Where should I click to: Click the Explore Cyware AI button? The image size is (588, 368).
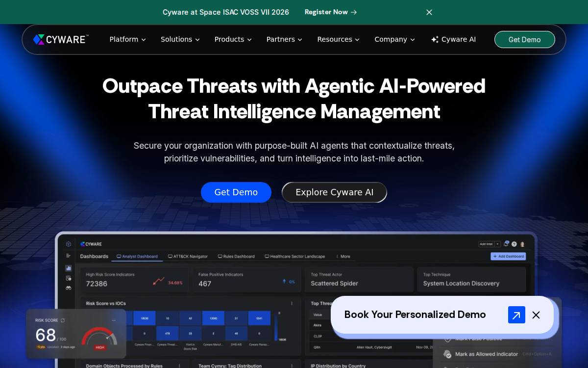334,192
